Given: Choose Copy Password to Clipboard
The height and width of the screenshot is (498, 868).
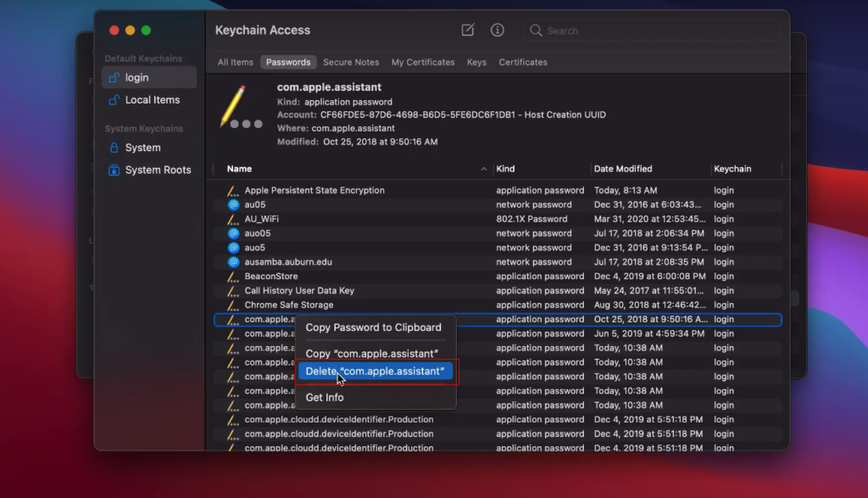Looking at the screenshot, I should 373,327.
